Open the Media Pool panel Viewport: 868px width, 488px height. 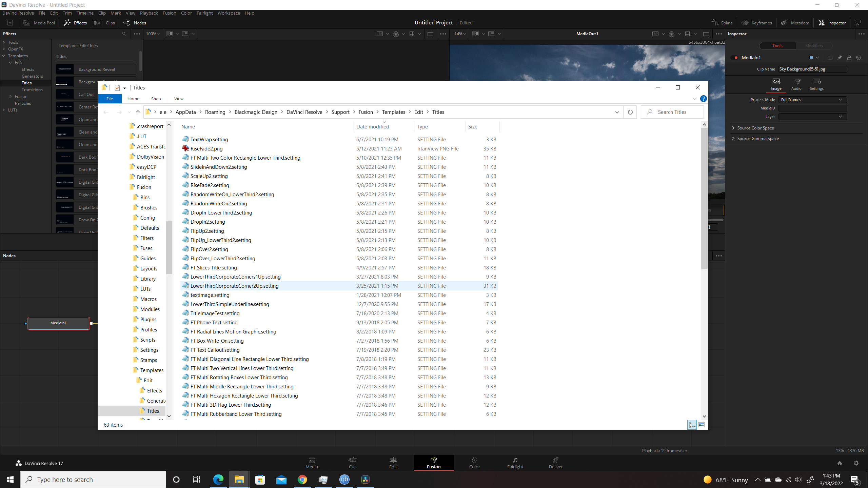(x=39, y=23)
